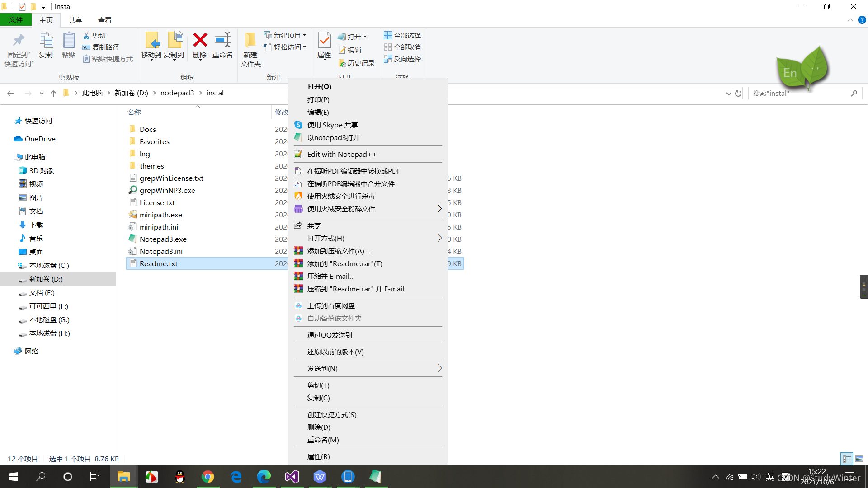The image size is (868, 488).
Task: Click the refresh icon beside address bar
Action: pos(738,93)
